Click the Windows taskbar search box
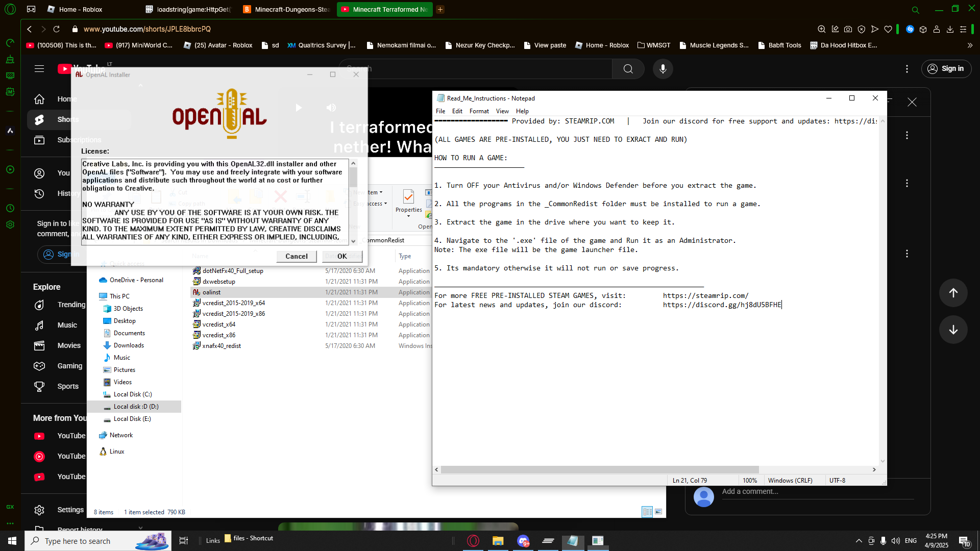Viewport: 980px width, 551px height. 98,541
